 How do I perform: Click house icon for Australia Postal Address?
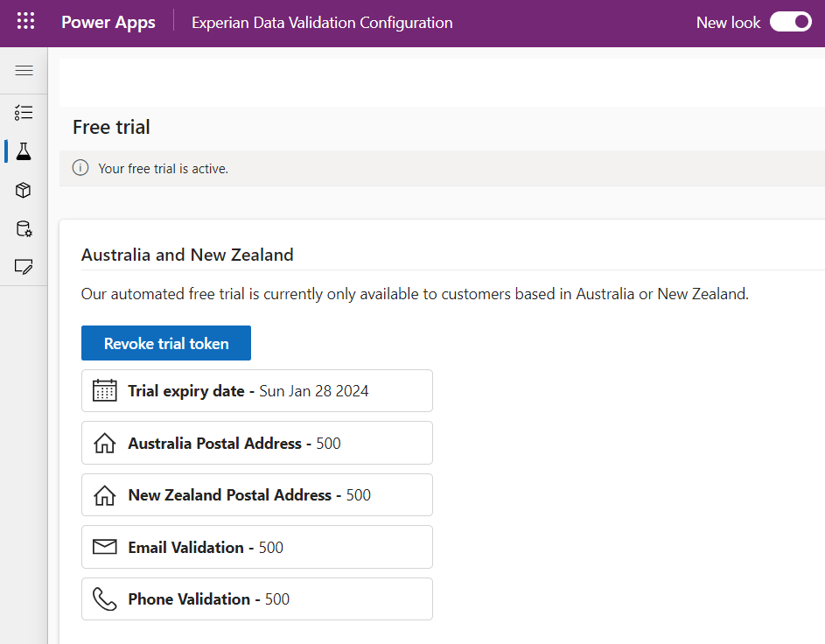pyautogui.click(x=105, y=443)
